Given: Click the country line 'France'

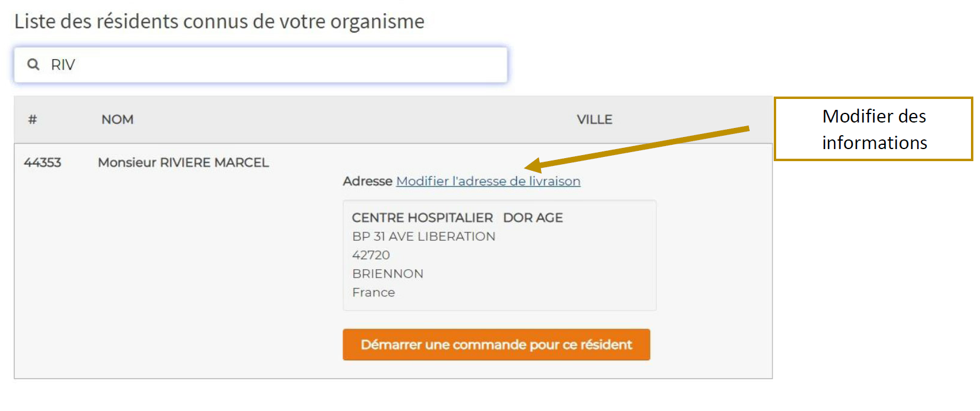Looking at the screenshot, I should 373,293.
